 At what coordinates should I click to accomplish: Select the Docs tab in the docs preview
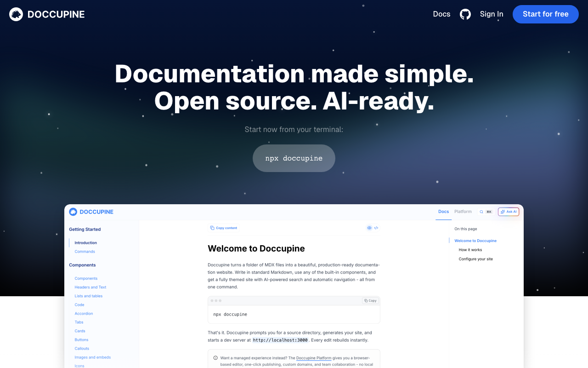tap(444, 212)
